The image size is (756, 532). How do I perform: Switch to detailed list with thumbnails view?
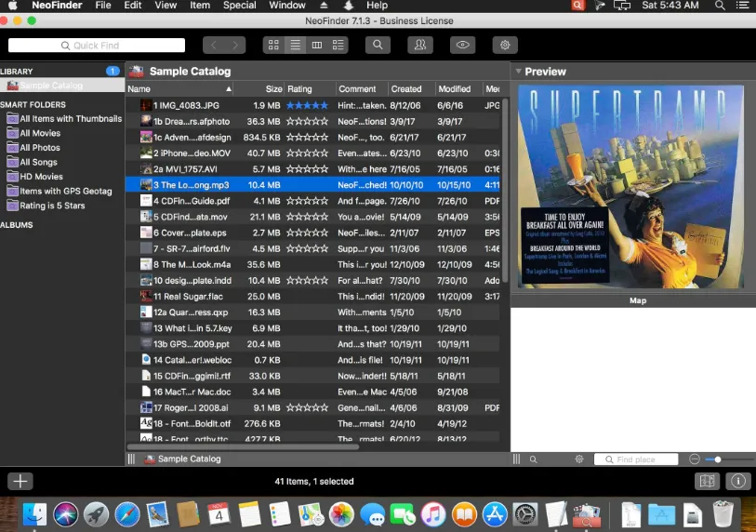(x=338, y=45)
